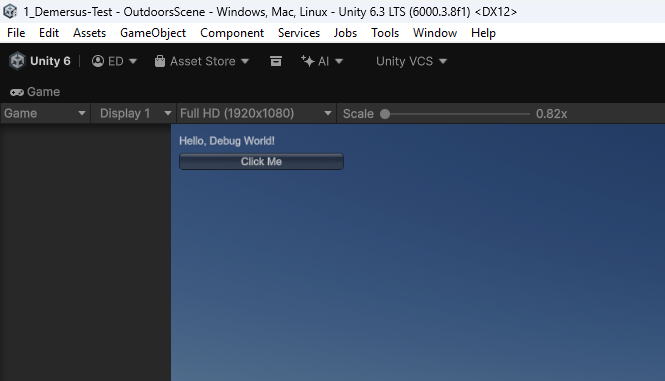Viewport: 665px width, 381px height.
Task: Open the Package Manager archive icon
Action: pyautogui.click(x=276, y=61)
